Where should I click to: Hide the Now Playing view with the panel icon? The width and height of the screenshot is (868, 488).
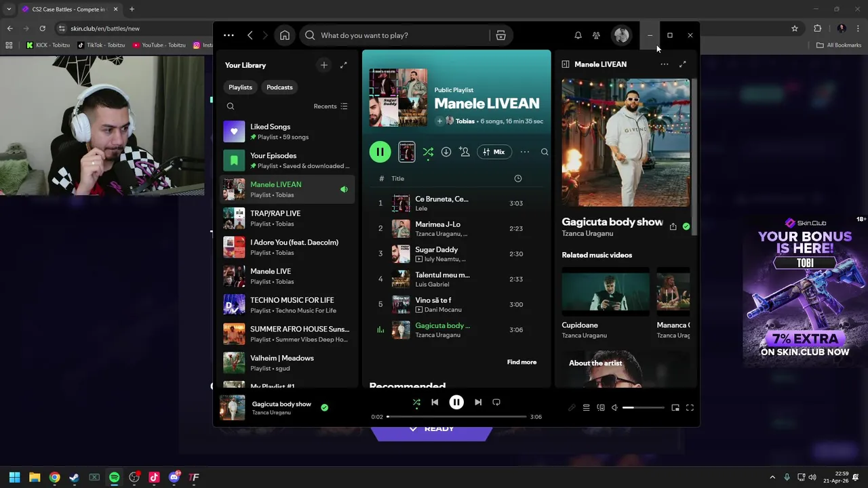566,64
